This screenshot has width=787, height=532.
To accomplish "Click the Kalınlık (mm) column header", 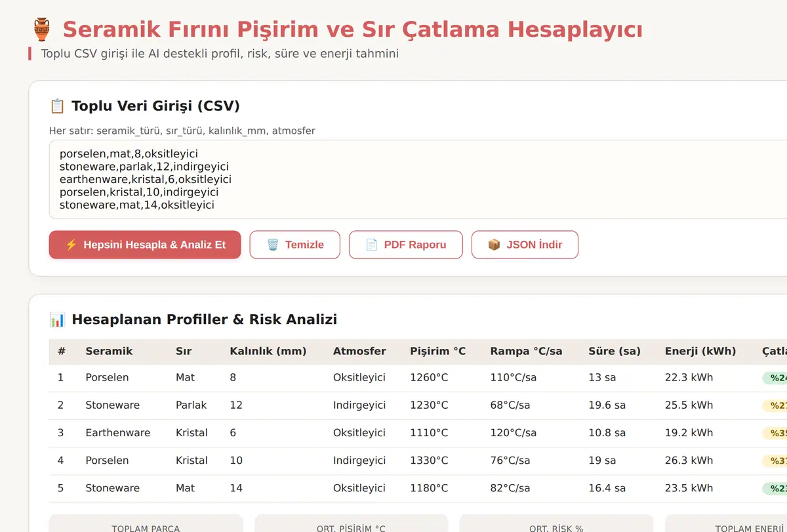I will click(268, 351).
